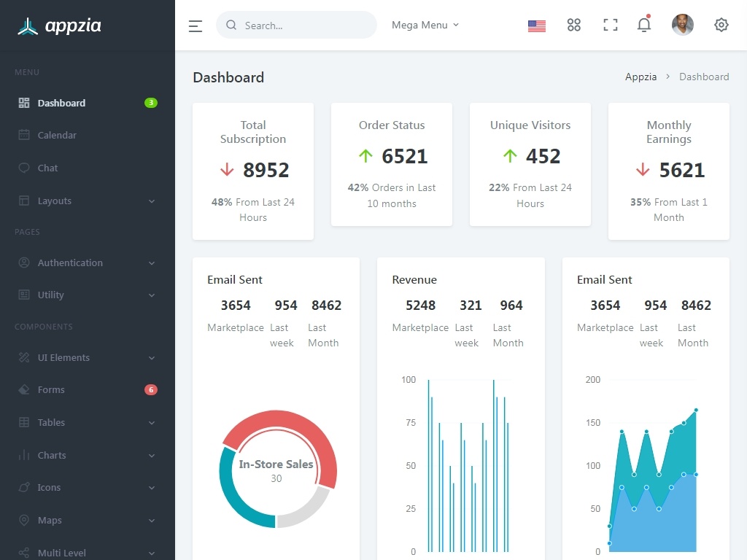Viewport: 747px width, 560px height.
Task: Open the language selector US flag
Action: tap(536, 26)
